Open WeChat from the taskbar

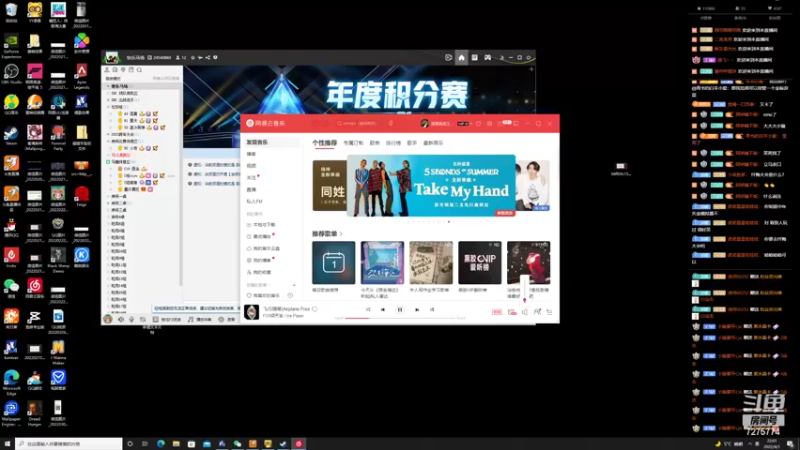(x=237, y=444)
